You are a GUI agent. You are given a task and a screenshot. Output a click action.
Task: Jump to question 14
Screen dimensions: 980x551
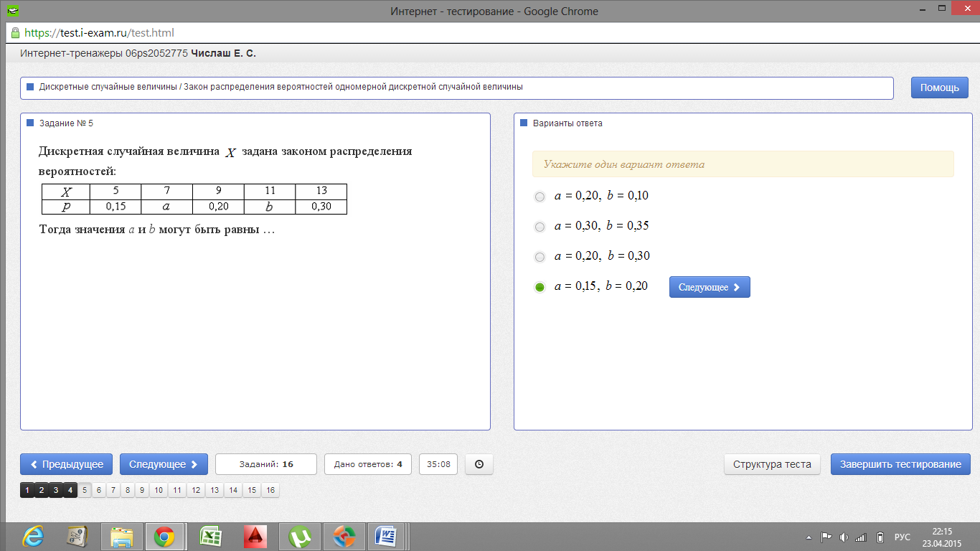(233, 491)
